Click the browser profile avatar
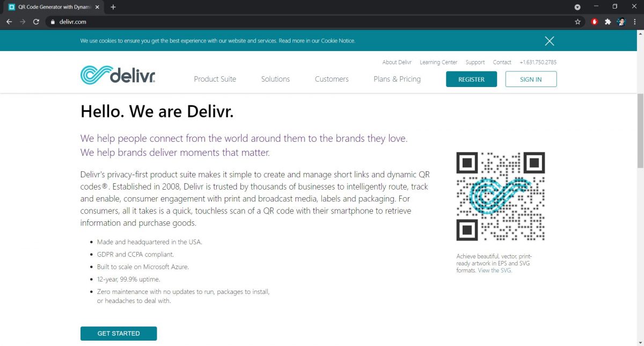The height and width of the screenshot is (346, 644). [621, 22]
